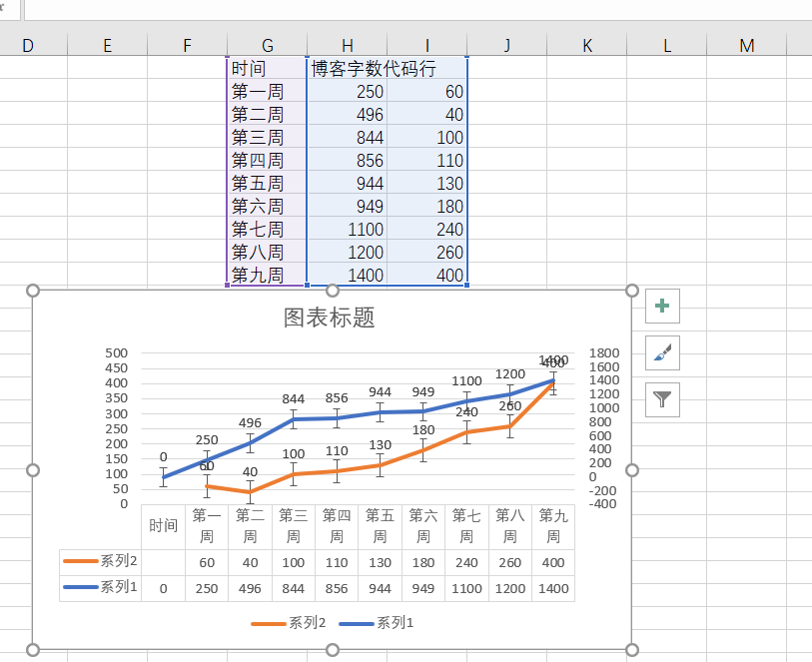This screenshot has height=662, width=812.
Task: Select spreadsheet cell with value 496
Action: point(347,114)
